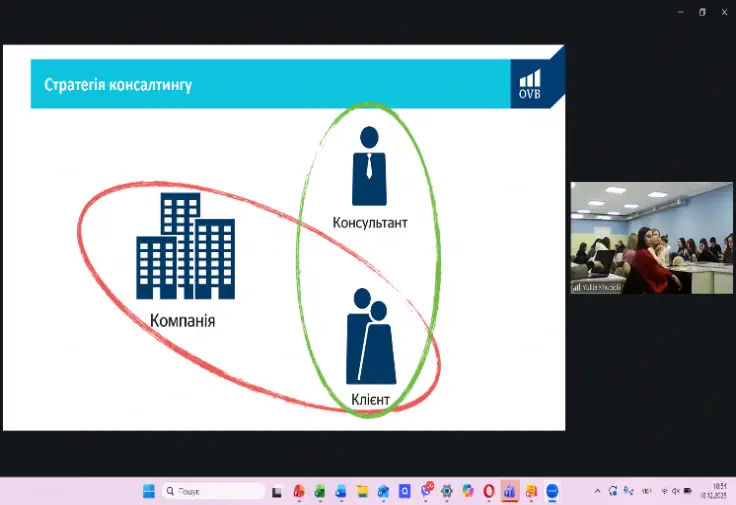736x505 pixels.
Task: Select the highlighted active app in taskbar
Action: pos(510,491)
